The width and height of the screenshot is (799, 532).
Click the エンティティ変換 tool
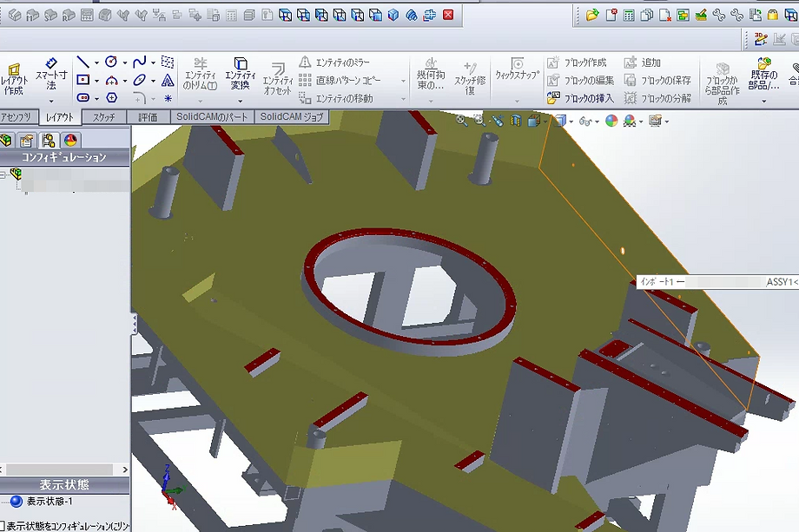coord(241,74)
